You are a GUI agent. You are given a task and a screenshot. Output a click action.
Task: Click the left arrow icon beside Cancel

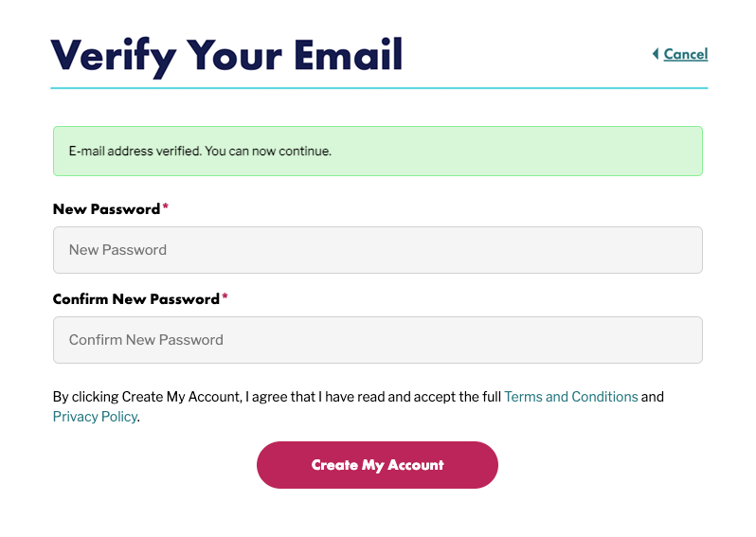coord(655,54)
